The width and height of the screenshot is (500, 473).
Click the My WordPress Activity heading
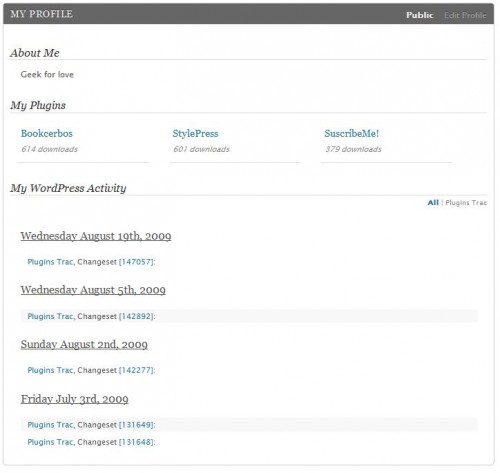[68, 188]
